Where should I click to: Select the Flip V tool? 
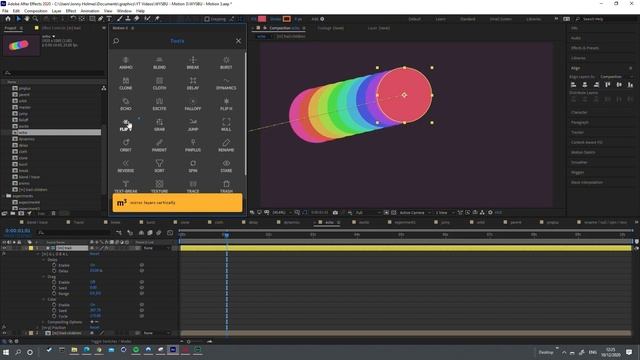(x=126, y=125)
